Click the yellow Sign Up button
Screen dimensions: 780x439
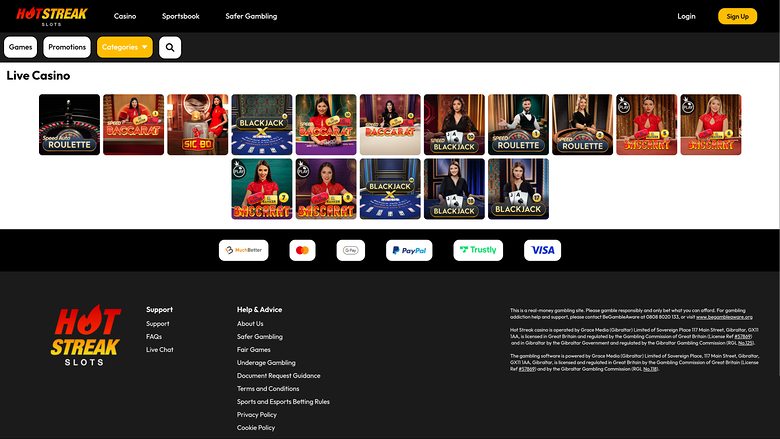click(x=738, y=16)
